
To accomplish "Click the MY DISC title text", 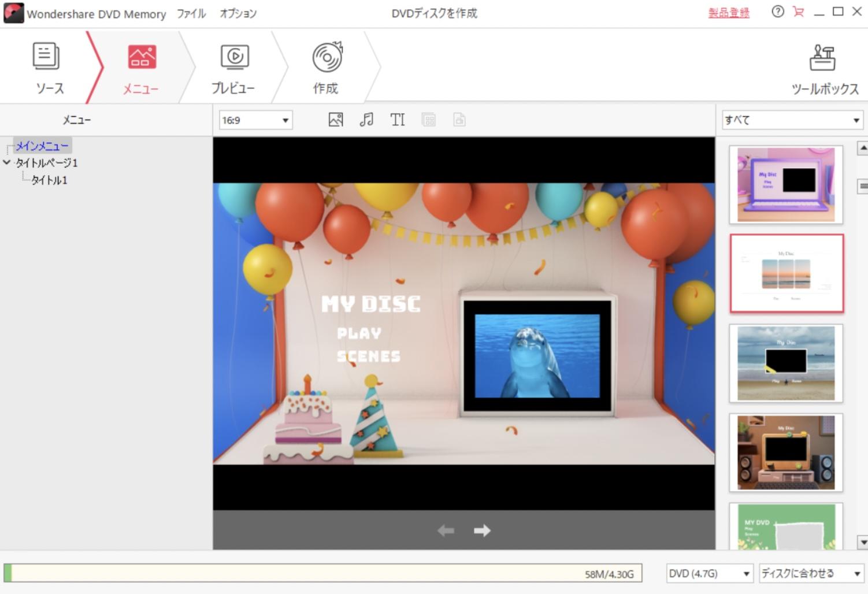I will [370, 303].
